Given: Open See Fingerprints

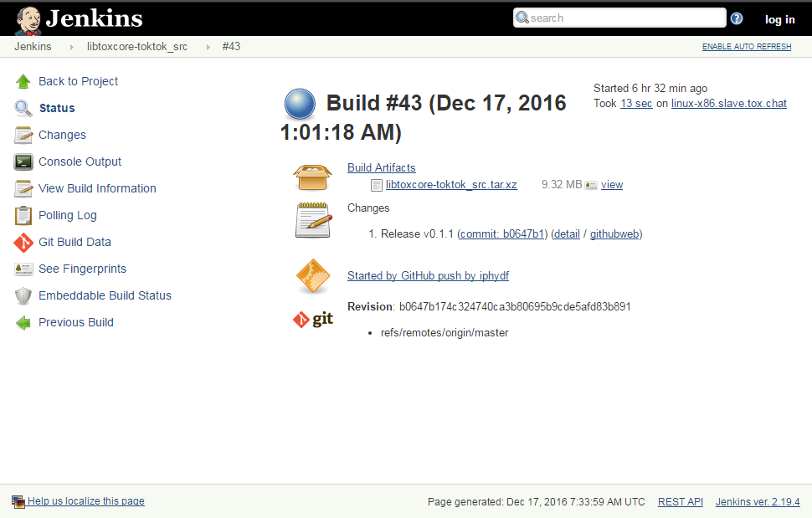Looking at the screenshot, I should (x=82, y=269).
